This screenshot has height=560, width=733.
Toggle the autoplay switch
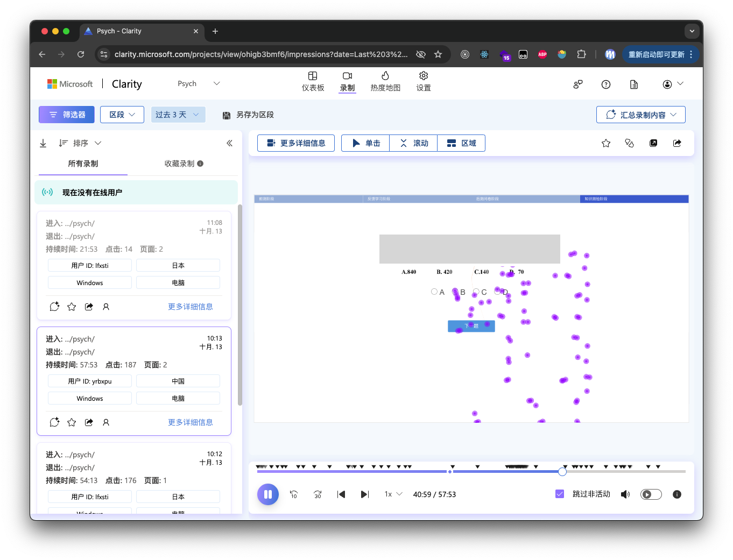click(x=651, y=494)
